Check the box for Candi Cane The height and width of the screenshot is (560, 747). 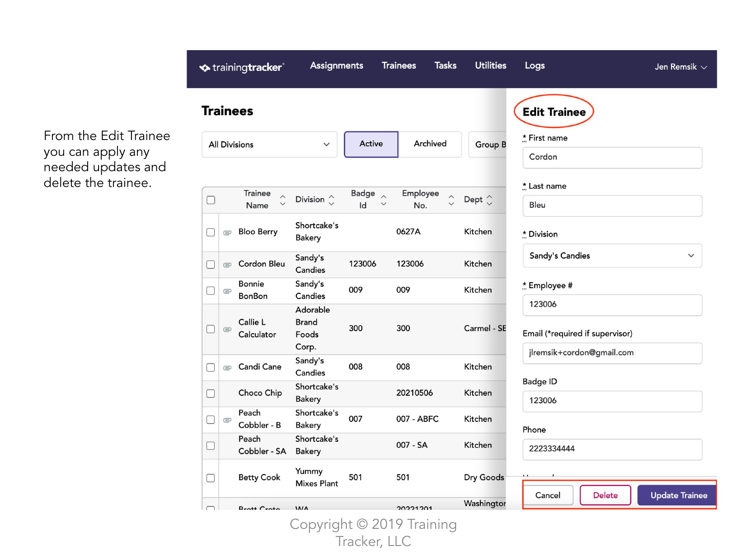pos(211,367)
